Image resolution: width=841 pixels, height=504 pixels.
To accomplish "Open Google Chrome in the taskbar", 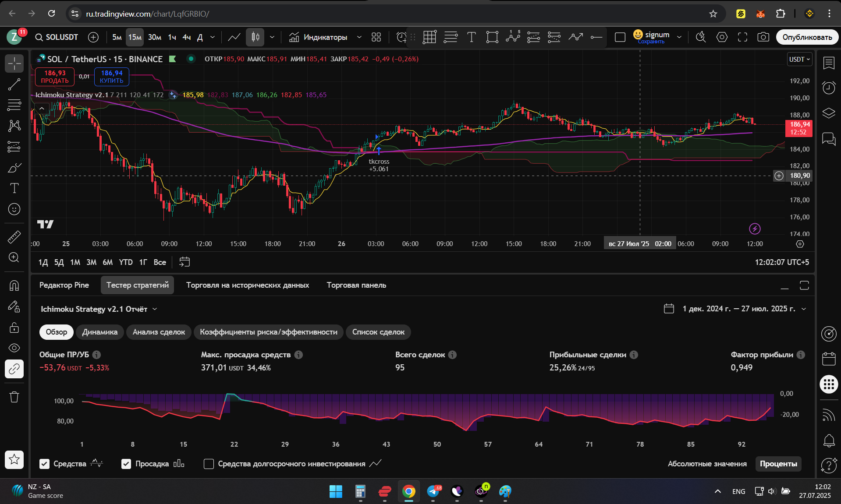I will 408,492.
